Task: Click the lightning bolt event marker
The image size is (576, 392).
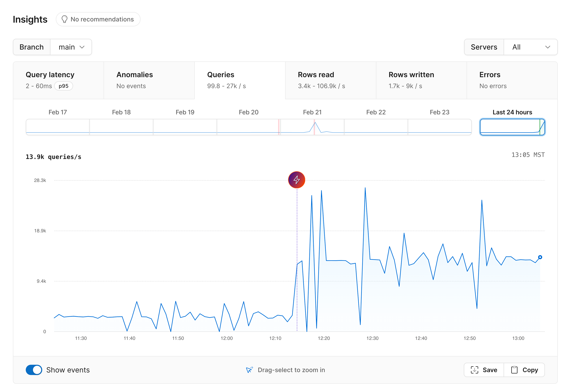Action: pyautogui.click(x=296, y=180)
